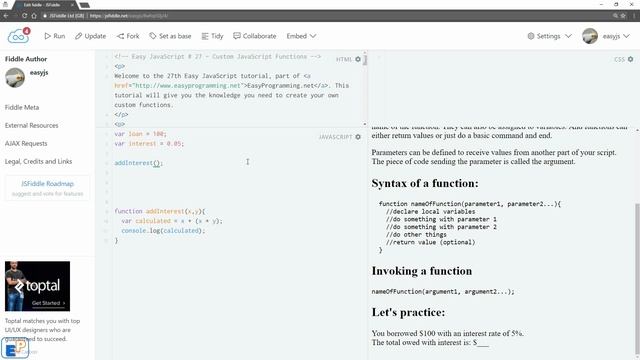This screenshot has width=640, height=360.
Task: Open a new browser tab
Action: tap(84, 5)
